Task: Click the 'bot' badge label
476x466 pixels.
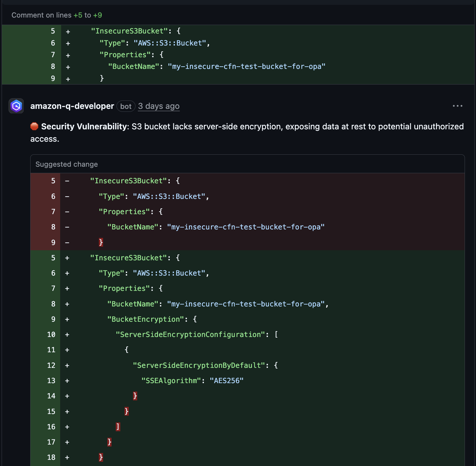Action: [126, 106]
